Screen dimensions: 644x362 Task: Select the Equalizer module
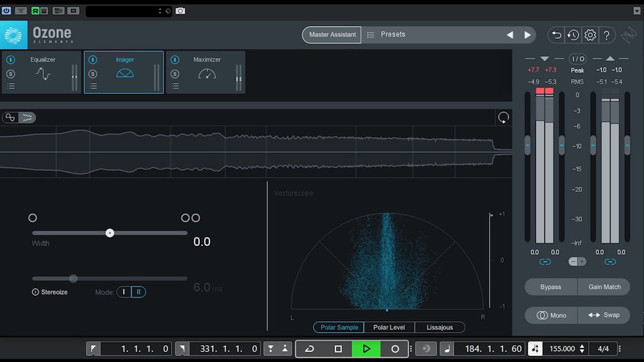(43, 72)
